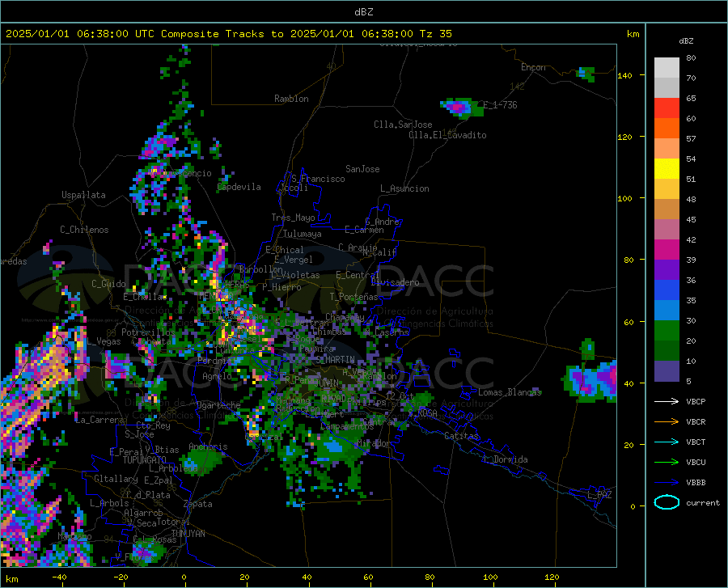The height and width of the screenshot is (588, 728).
Task: Click the Divisadero place label
Action: tap(395, 282)
